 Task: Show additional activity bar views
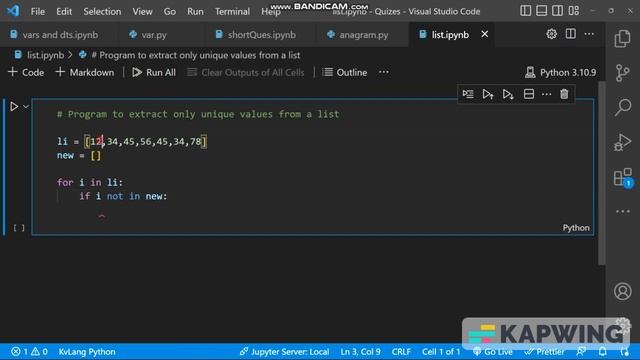tap(623, 211)
